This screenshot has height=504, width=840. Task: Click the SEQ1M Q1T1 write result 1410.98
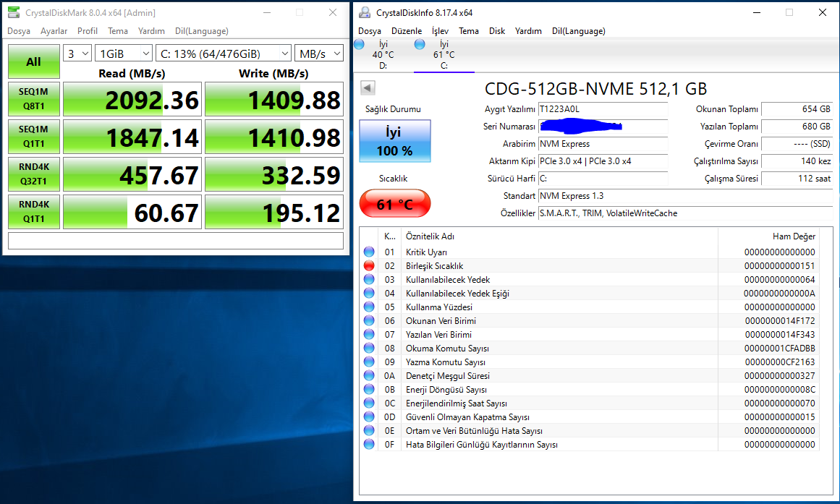274,137
